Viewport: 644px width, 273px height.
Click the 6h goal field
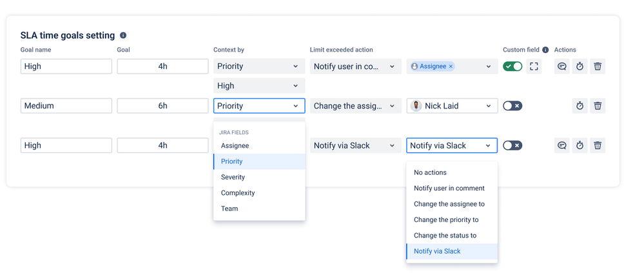click(x=162, y=106)
